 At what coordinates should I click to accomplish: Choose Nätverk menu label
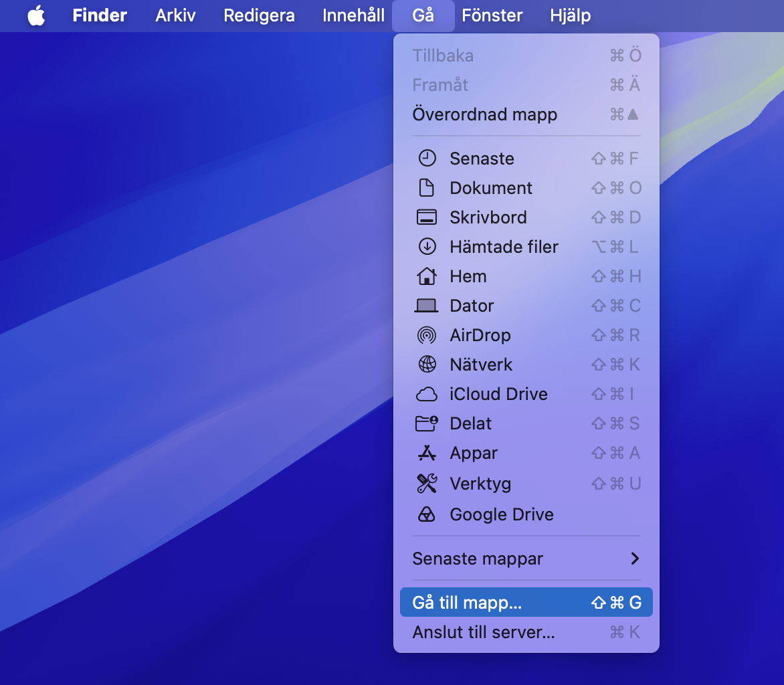point(481,365)
